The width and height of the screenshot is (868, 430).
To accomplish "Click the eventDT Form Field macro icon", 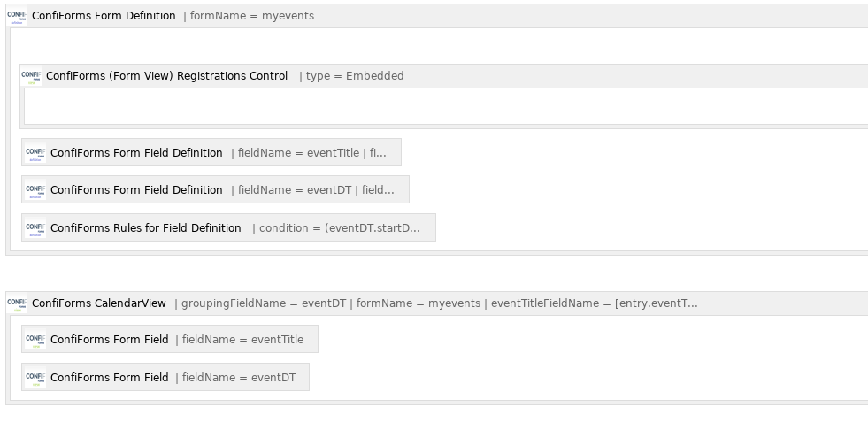I will coord(35,378).
